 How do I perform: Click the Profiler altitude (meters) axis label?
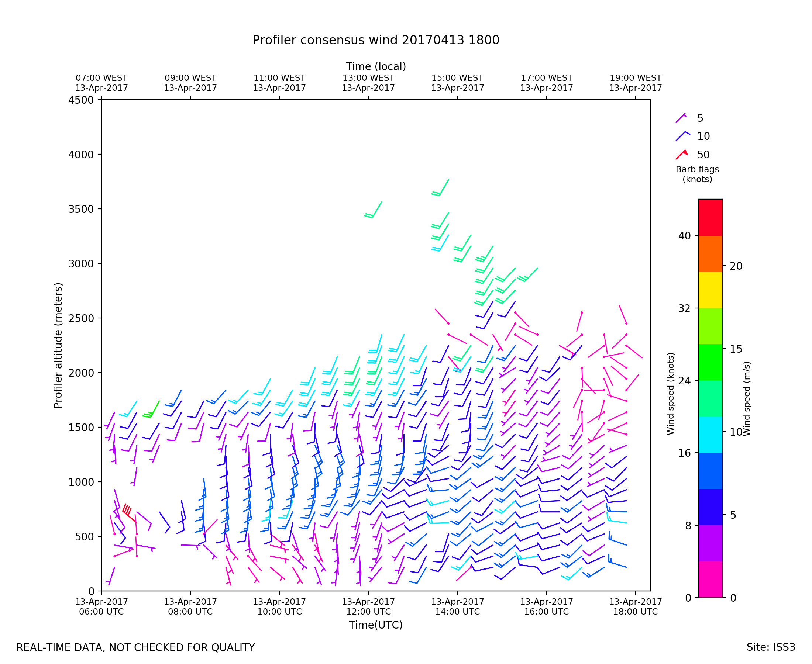point(58,345)
